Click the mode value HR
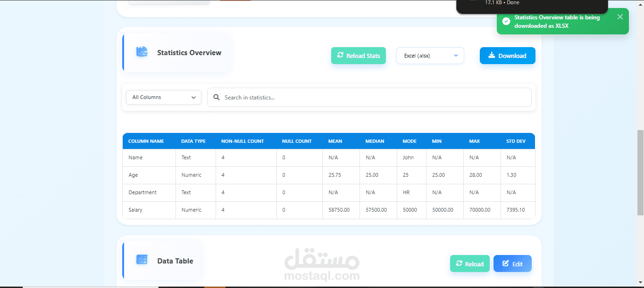The height and width of the screenshot is (288, 644). (406, 192)
